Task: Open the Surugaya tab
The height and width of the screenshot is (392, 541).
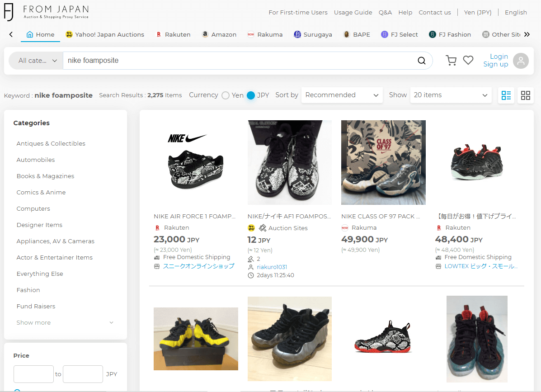Action: pos(313,34)
